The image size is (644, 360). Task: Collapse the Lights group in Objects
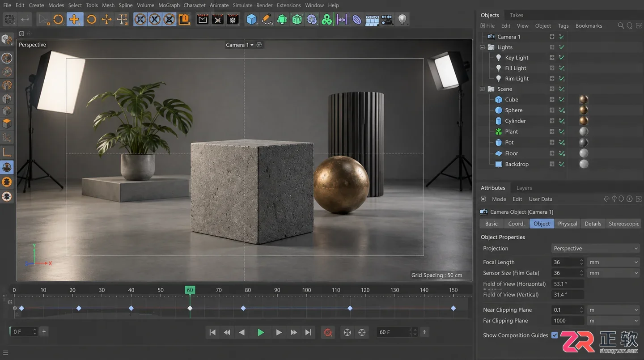[x=482, y=47]
